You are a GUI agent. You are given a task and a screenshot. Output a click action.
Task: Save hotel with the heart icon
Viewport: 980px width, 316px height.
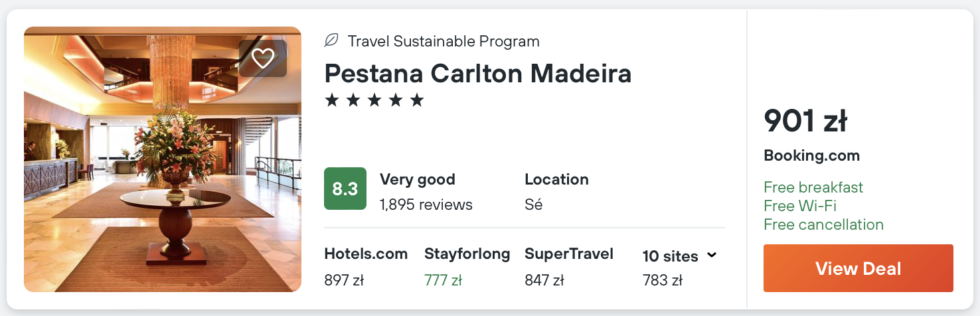(x=263, y=58)
